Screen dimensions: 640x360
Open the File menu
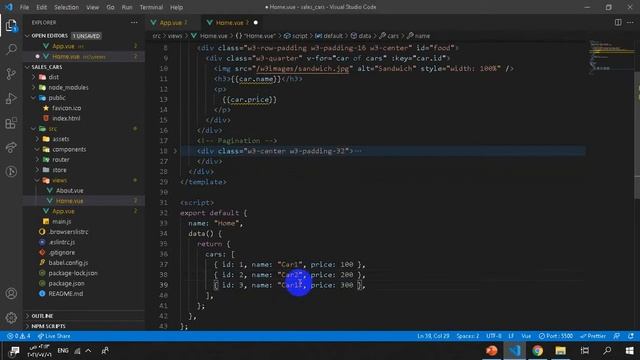click(x=24, y=7)
